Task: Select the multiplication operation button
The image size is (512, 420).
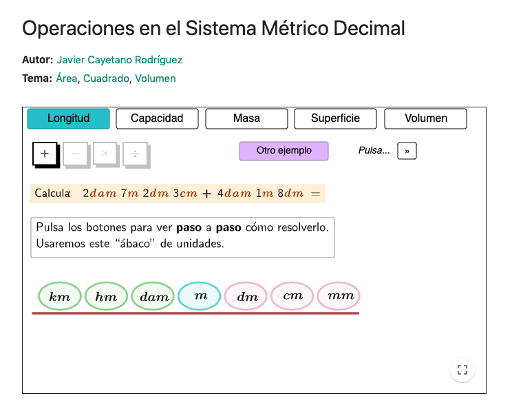Action: (105, 154)
